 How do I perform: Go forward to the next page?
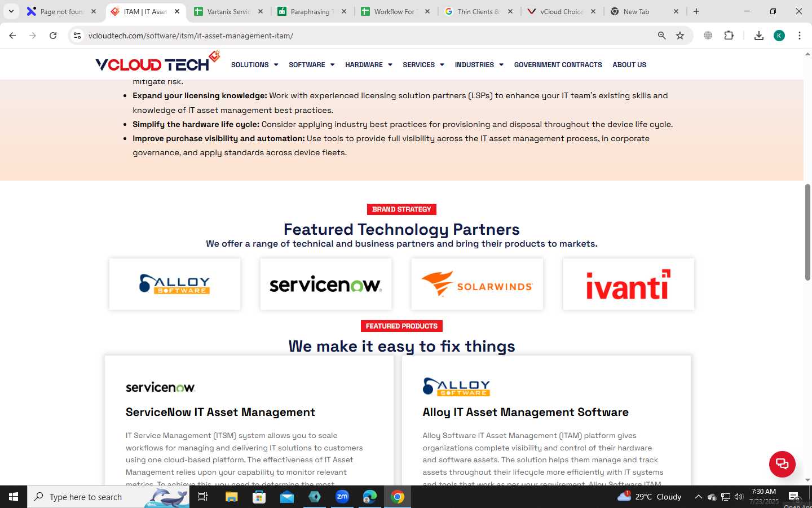[33, 36]
